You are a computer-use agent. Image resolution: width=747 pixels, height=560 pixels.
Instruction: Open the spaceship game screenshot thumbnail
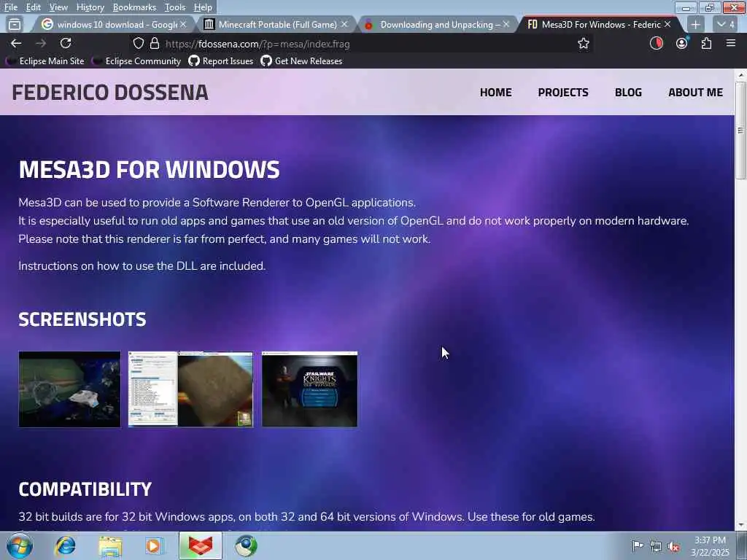(69, 389)
